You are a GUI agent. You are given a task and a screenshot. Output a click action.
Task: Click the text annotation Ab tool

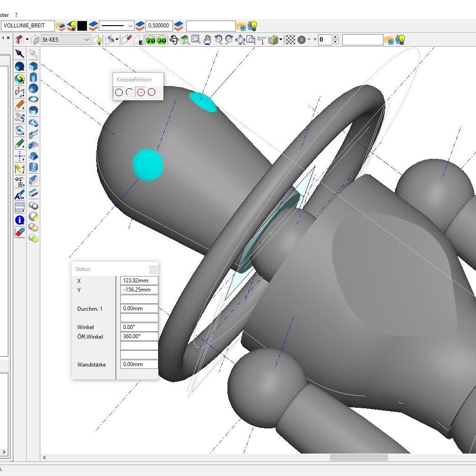click(x=20, y=195)
